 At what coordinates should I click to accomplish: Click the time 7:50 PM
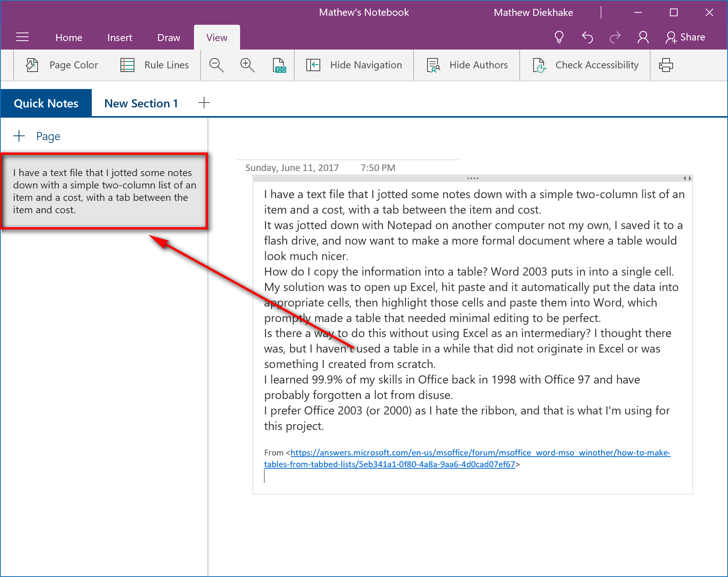tap(378, 168)
